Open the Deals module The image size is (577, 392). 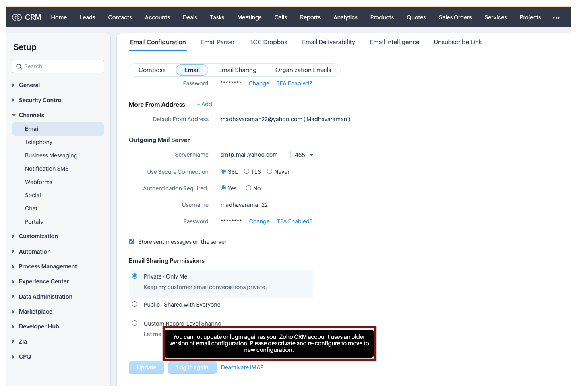pyautogui.click(x=190, y=17)
